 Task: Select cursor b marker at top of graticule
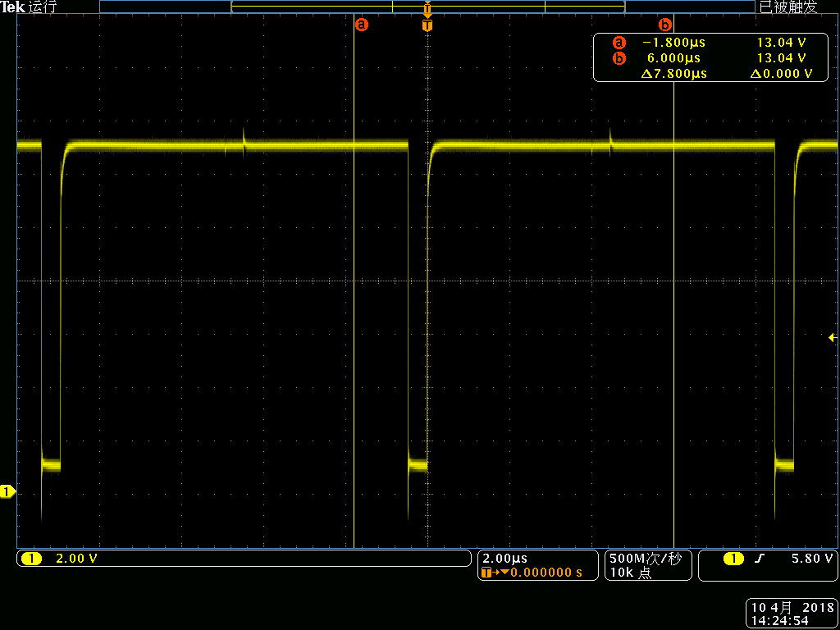click(664, 25)
